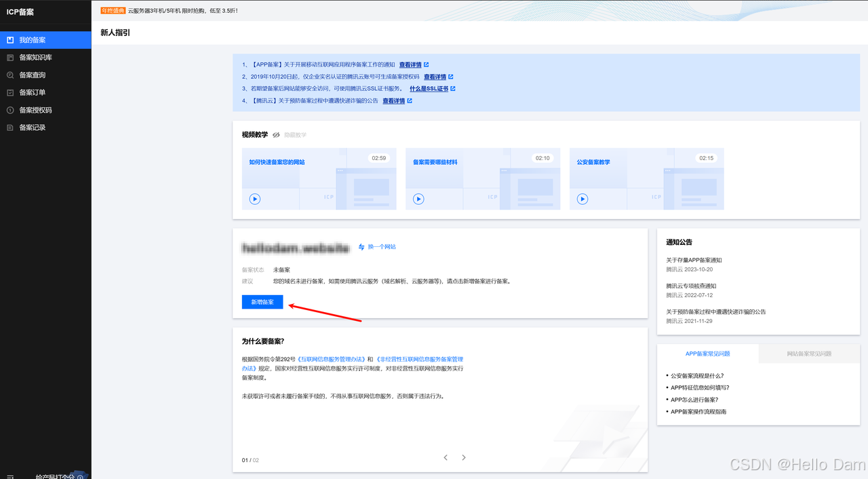The width and height of the screenshot is (868, 479).
Task: Play the 如何快速备案您的网站 video
Action: pyautogui.click(x=254, y=199)
